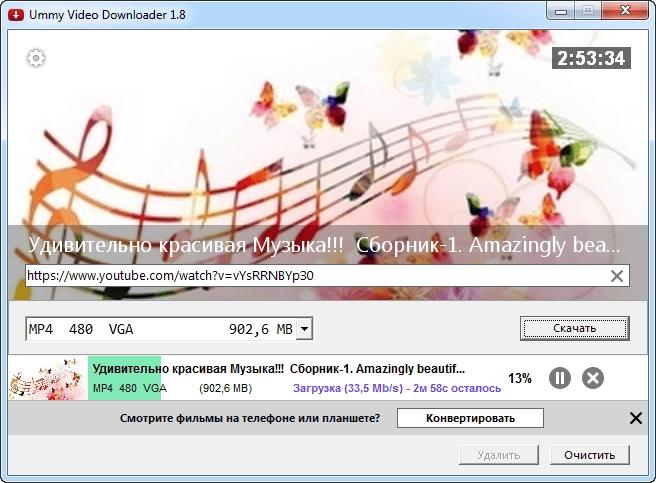Cancel the download with the round X icon
656x483 pixels.
coord(593,378)
